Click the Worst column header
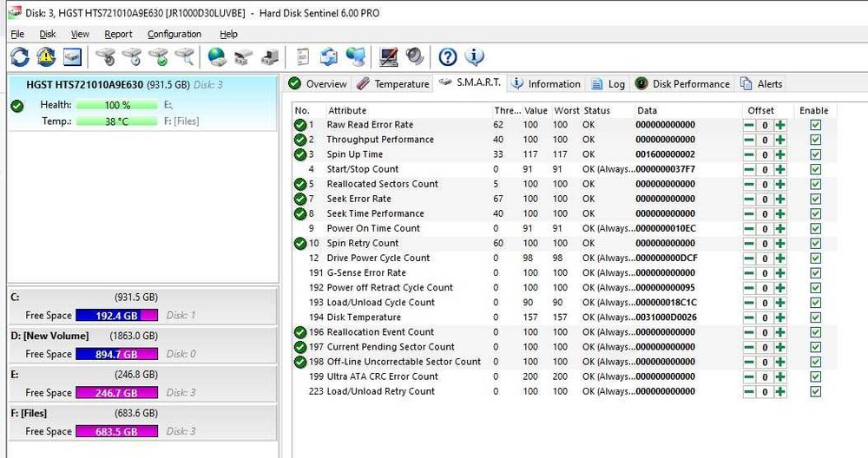Image resolution: width=868 pixels, height=458 pixels. 566,111
